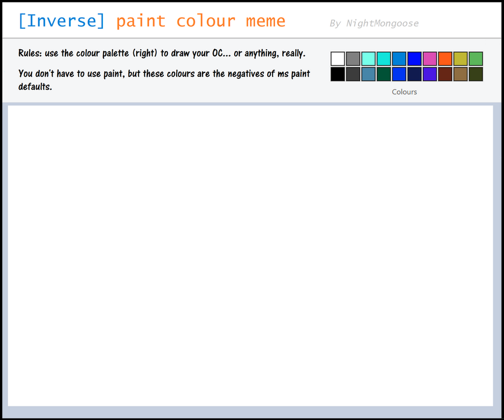Click the word "defaults." in the rules
Image resolution: width=504 pixels, height=420 pixels.
(x=35, y=87)
